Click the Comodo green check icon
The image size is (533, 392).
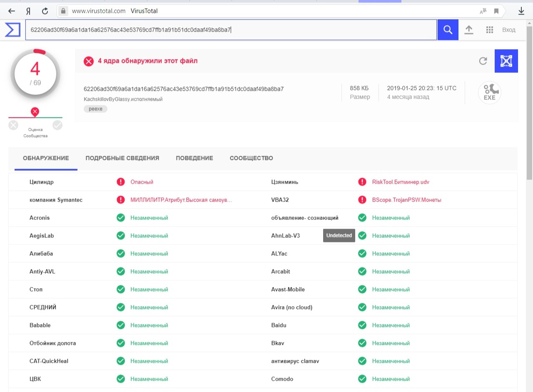point(362,379)
